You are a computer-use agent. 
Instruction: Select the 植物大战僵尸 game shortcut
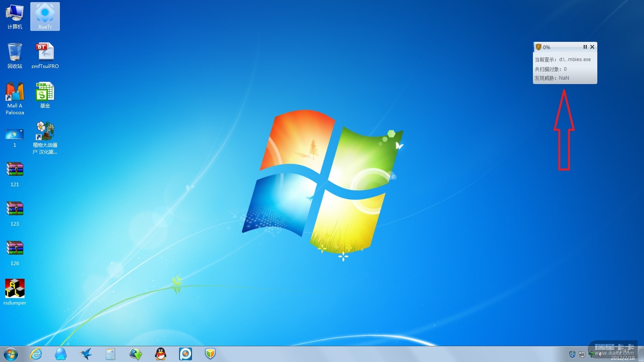45,138
